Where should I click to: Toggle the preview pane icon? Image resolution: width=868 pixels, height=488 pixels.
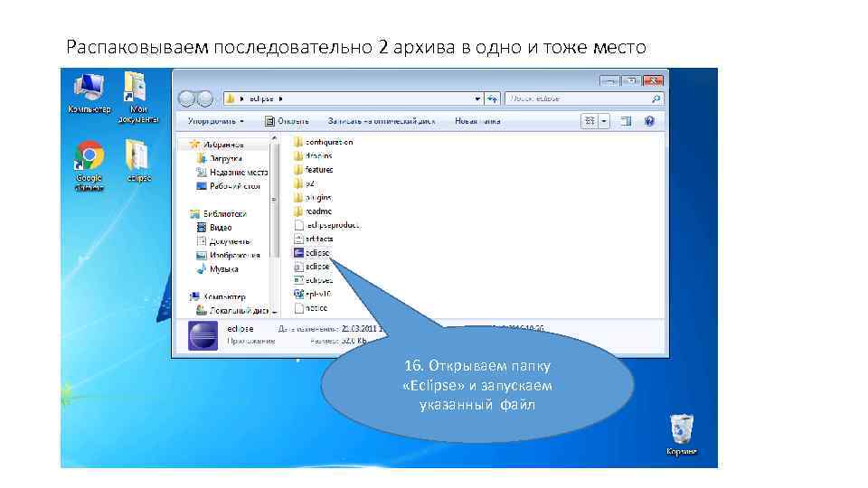(626, 120)
